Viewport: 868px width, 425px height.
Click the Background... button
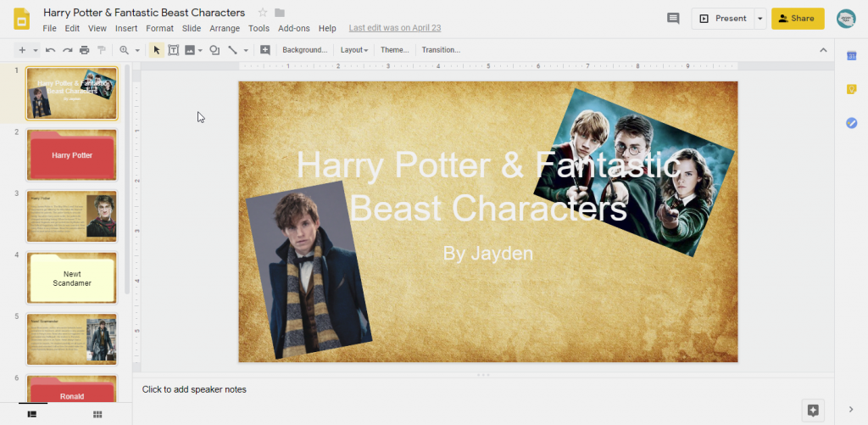305,50
